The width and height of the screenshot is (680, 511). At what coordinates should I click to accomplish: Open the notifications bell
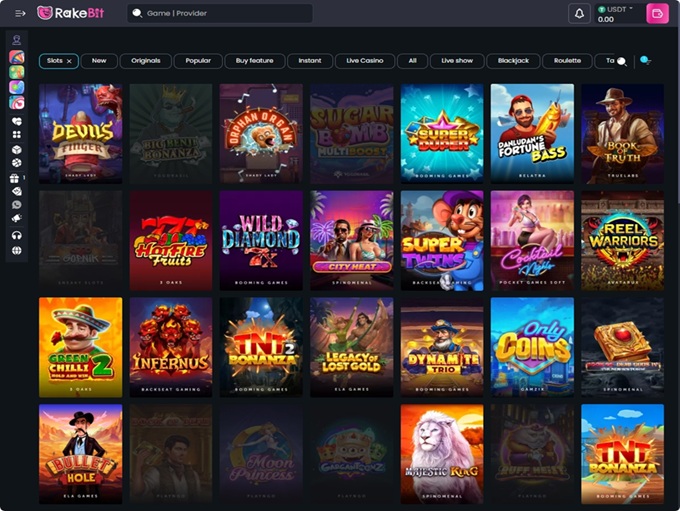[x=579, y=13]
